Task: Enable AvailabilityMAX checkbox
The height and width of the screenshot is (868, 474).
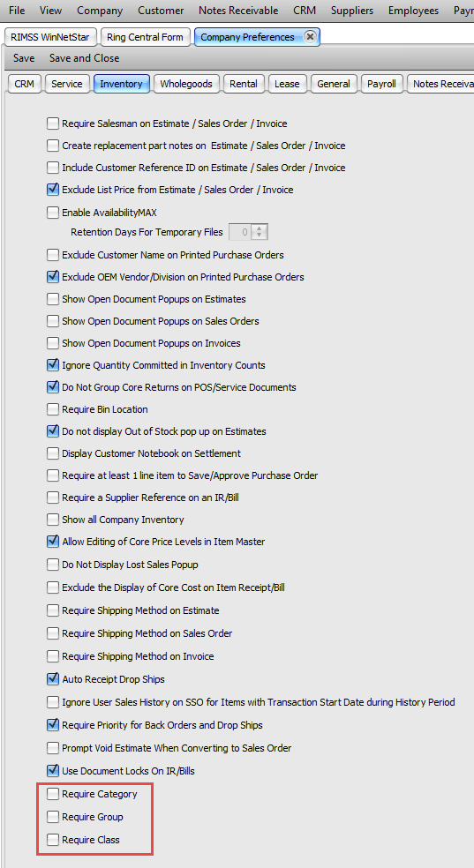Action: coord(53,212)
